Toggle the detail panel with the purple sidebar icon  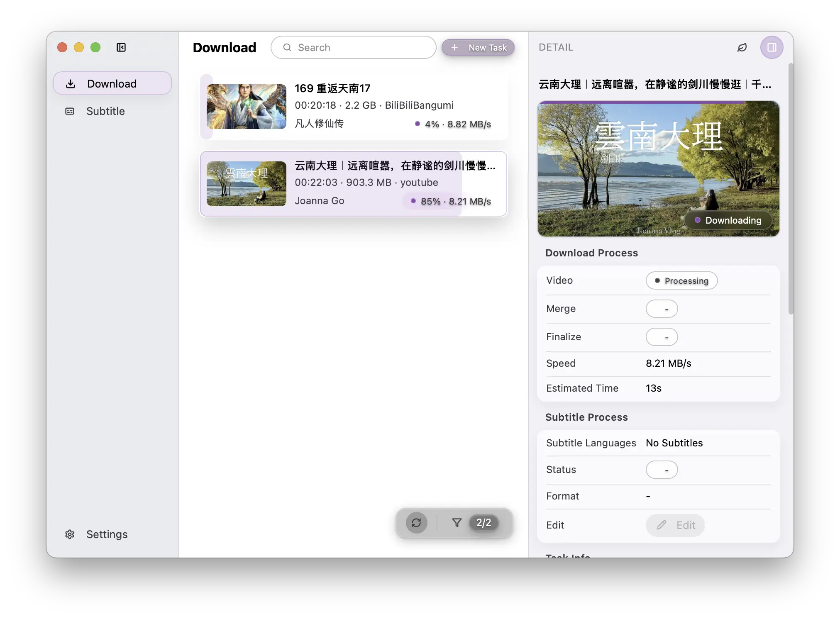(772, 47)
